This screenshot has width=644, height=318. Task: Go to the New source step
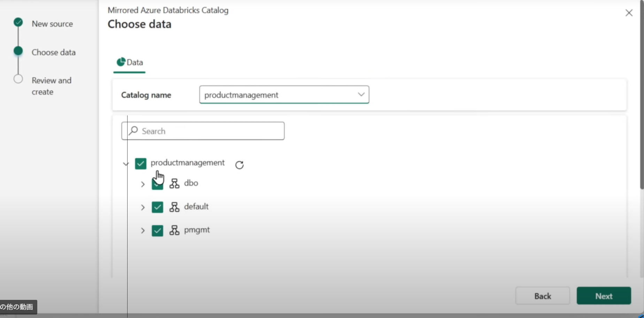point(52,24)
